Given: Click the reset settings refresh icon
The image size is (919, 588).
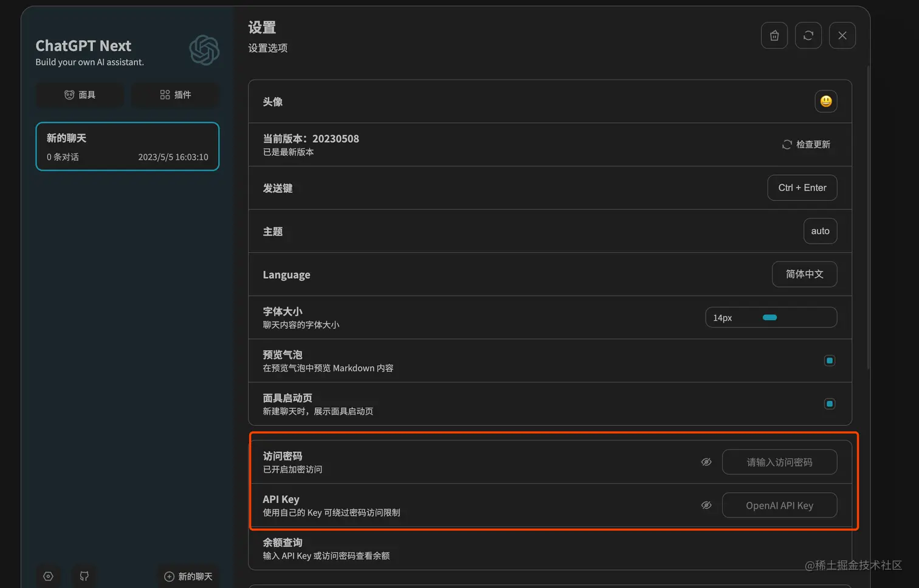Looking at the screenshot, I should pyautogui.click(x=808, y=35).
